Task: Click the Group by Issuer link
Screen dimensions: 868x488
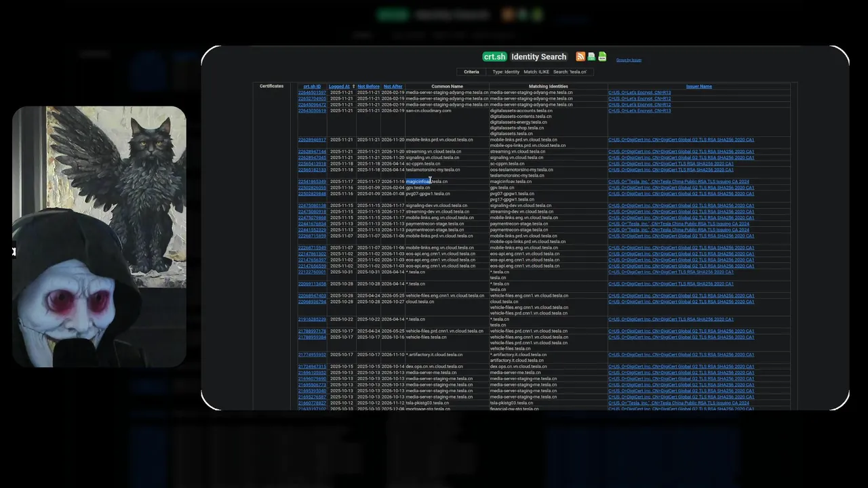Action: coord(629,60)
